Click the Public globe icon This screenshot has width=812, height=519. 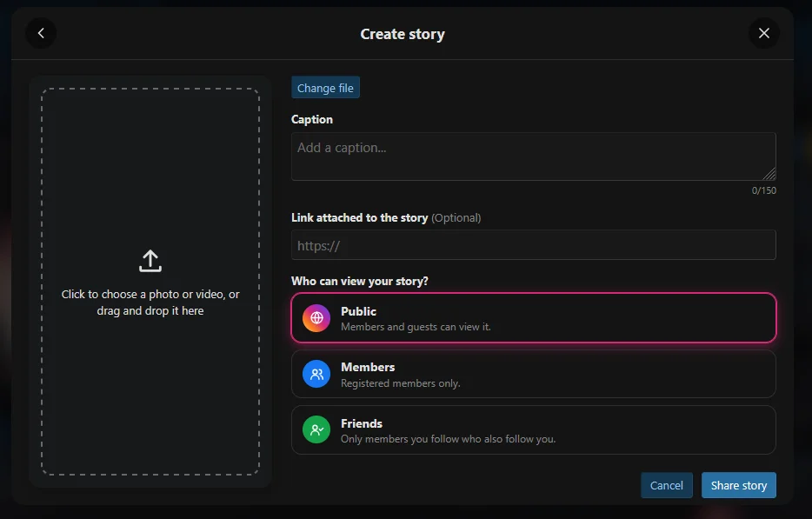[x=316, y=318]
